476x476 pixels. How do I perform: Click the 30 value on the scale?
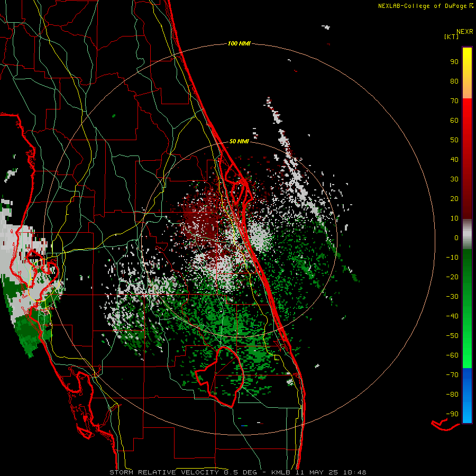pos(454,179)
